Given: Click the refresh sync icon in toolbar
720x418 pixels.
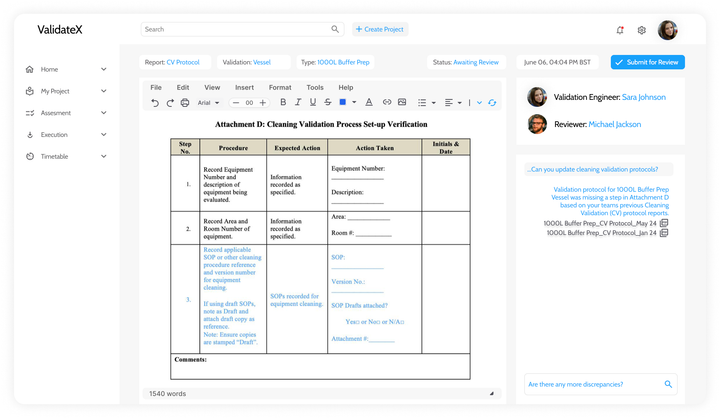Looking at the screenshot, I should [492, 103].
